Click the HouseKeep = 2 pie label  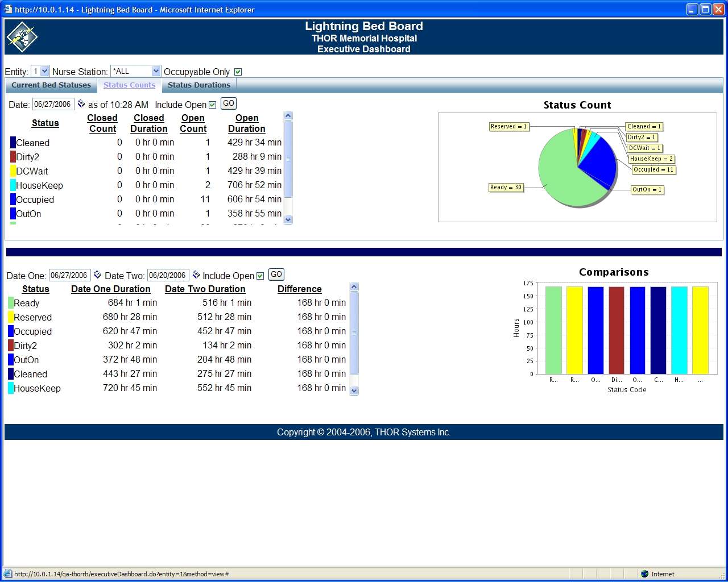[651, 159]
